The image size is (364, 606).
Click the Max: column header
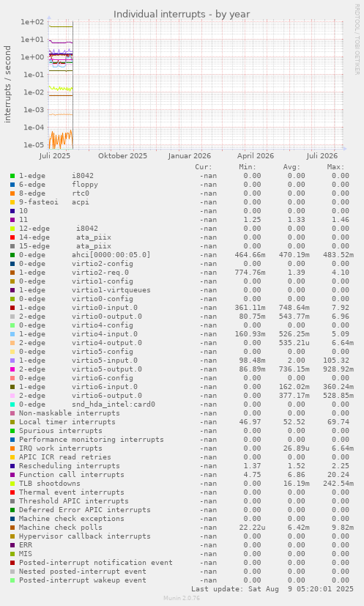[x=335, y=167]
